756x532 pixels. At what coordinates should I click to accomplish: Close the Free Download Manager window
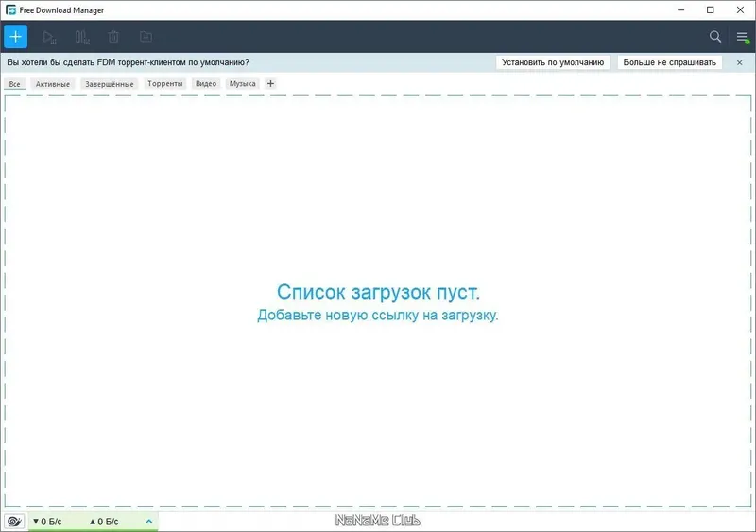740,10
